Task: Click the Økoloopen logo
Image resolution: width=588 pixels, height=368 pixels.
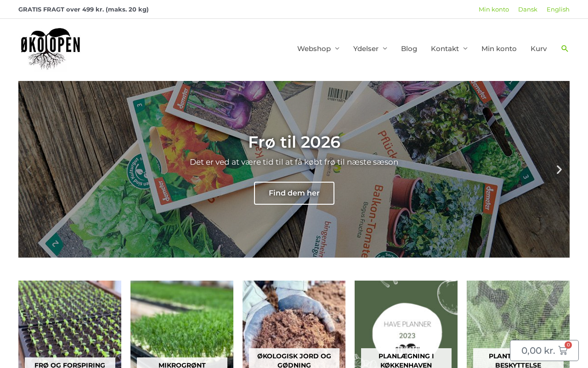Action: 51,49
